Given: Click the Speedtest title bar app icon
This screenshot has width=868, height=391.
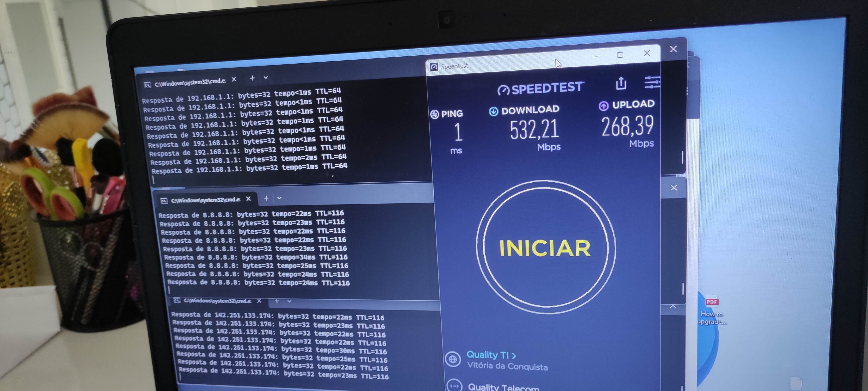Looking at the screenshot, I should coord(434,67).
